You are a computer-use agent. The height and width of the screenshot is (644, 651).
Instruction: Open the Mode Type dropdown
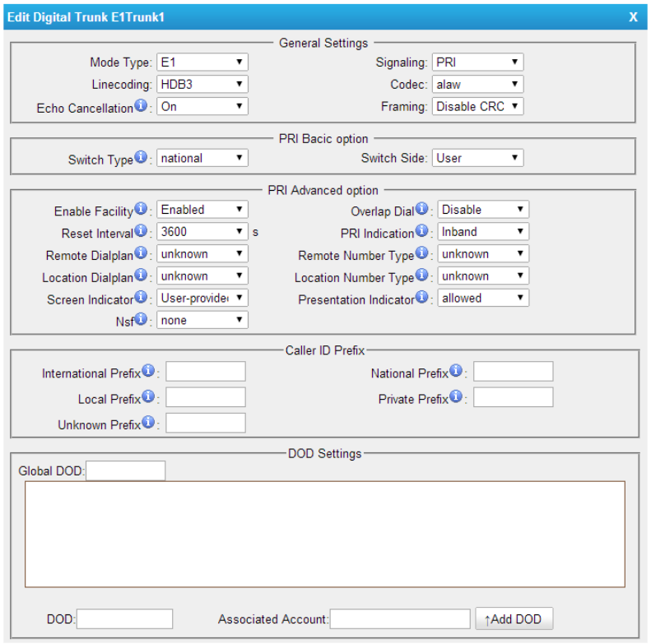coord(202,63)
